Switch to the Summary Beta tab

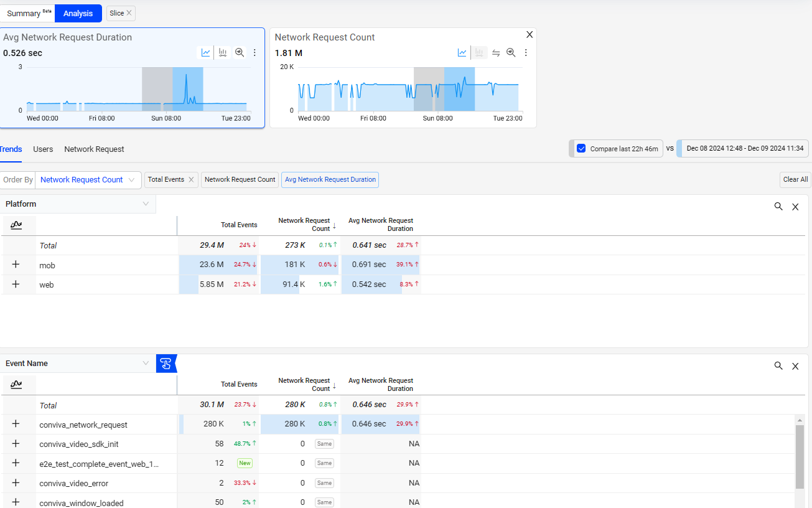pos(28,13)
